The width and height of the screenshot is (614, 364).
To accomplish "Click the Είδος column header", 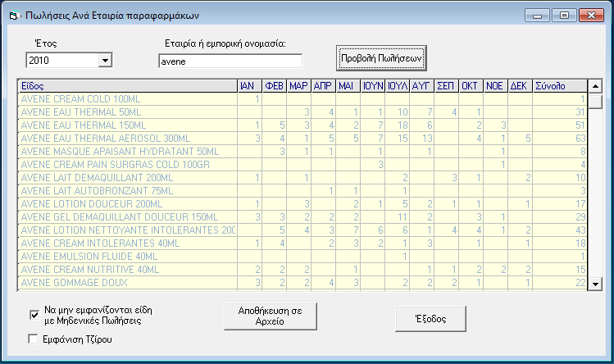I will (128, 86).
